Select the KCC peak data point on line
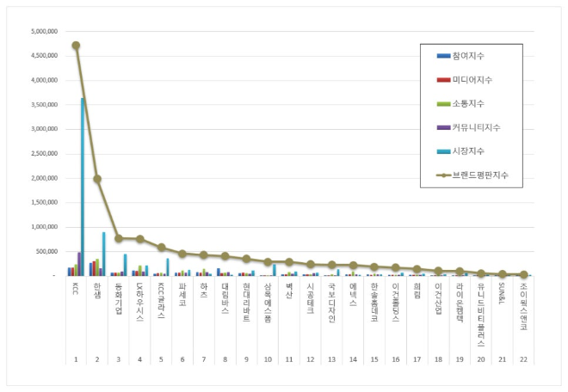568x392 pixels. (76, 46)
